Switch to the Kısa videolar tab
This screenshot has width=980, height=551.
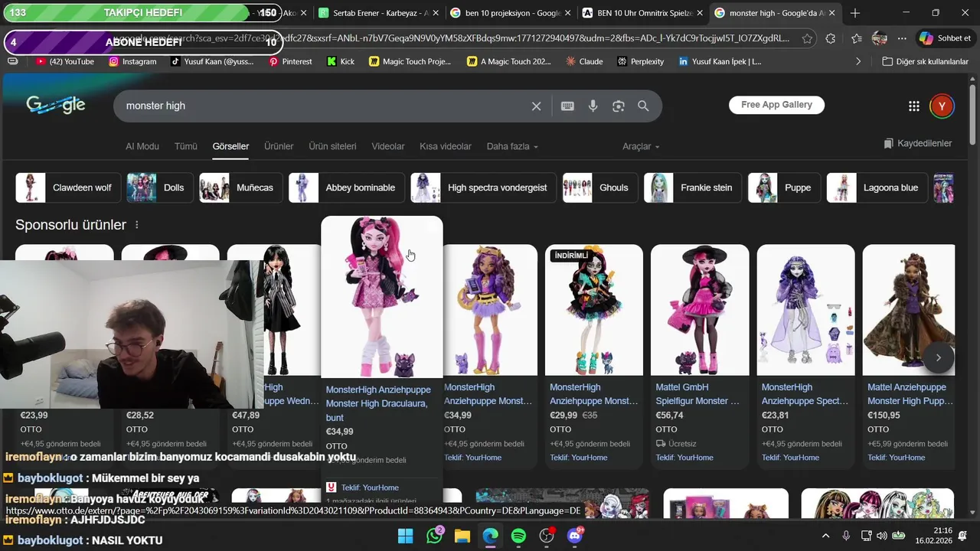click(x=446, y=146)
